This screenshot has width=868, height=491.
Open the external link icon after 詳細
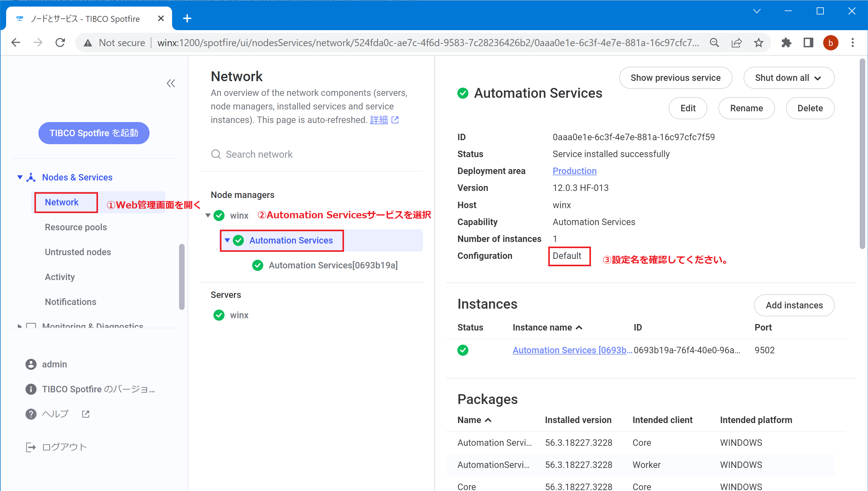click(x=395, y=120)
